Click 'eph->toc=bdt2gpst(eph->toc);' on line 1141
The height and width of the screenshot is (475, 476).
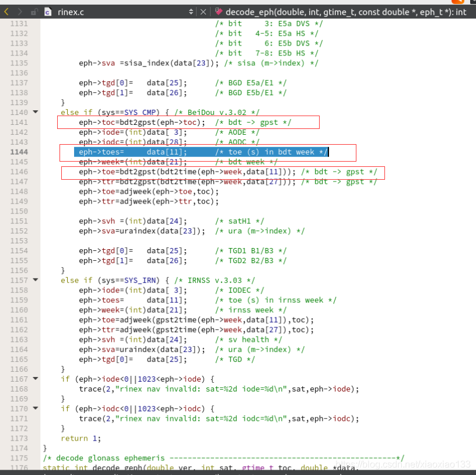(x=142, y=123)
